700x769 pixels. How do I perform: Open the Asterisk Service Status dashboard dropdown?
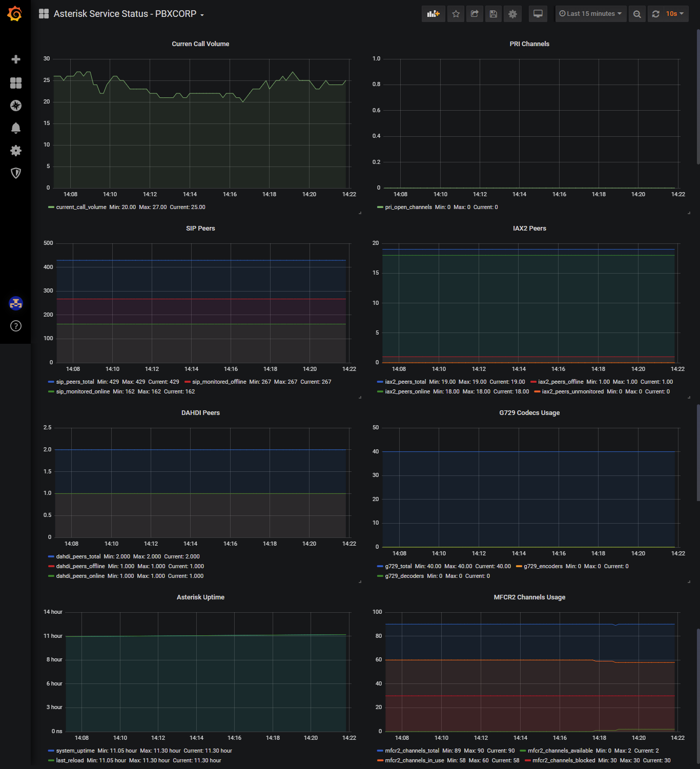tap(129, 14)
